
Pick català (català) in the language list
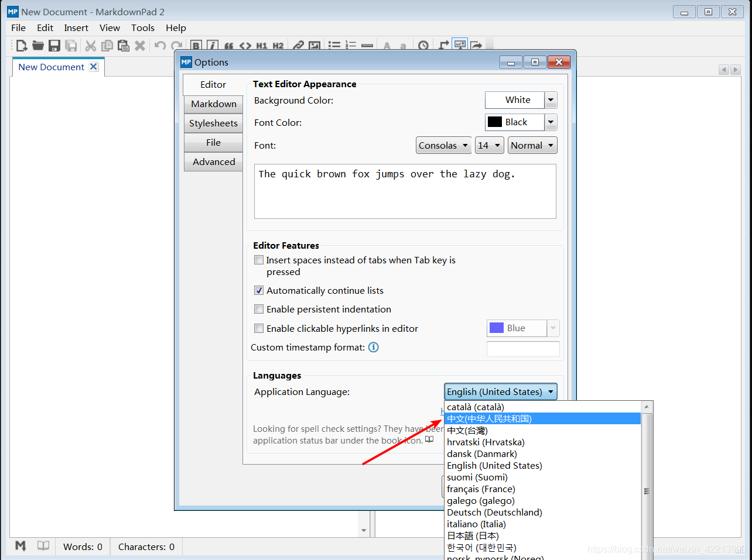click(x=542, y=407)
